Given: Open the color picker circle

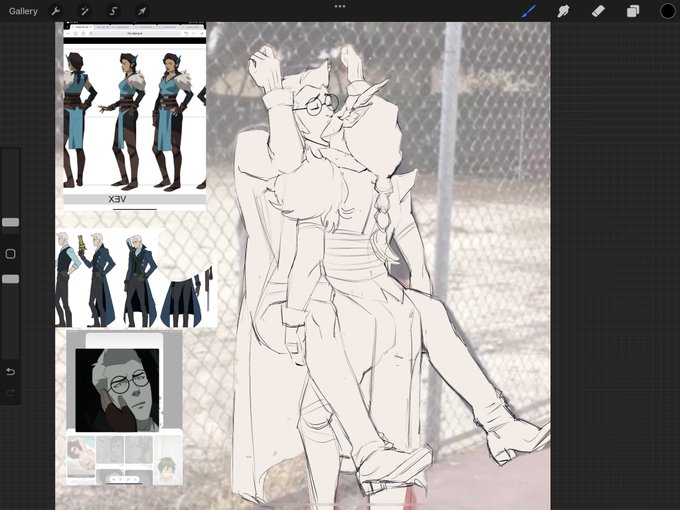Looking at the screenshot, I should (x=667, y=11).
